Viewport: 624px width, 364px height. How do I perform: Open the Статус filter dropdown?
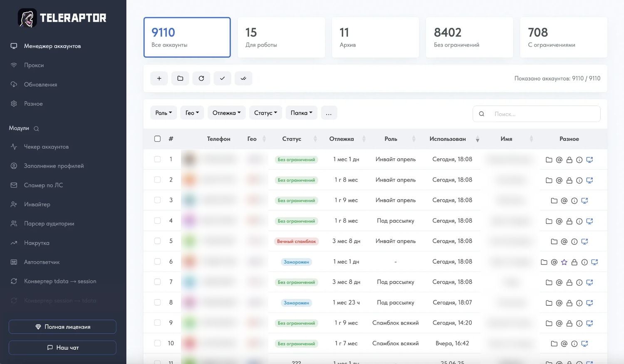(266, 113)
